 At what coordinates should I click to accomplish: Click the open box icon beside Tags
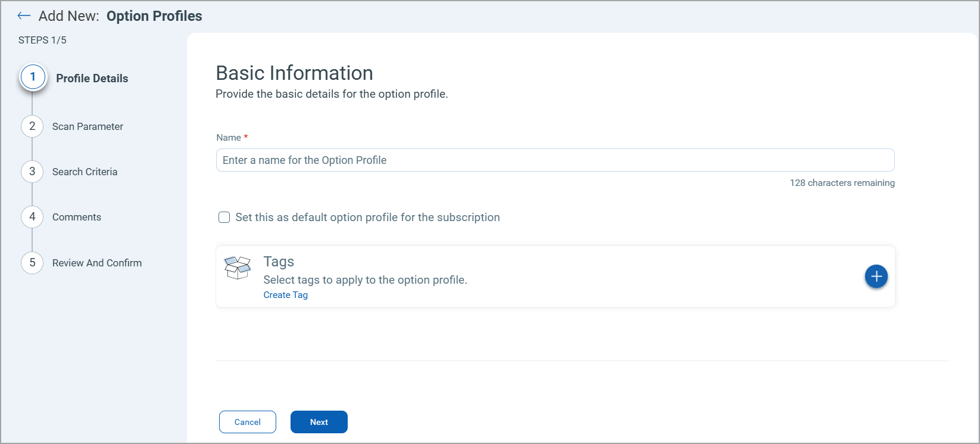click(238, 268)
